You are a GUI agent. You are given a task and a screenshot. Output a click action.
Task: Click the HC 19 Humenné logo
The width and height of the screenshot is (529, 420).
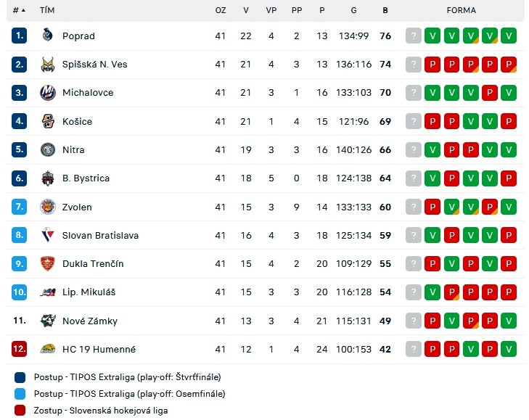pos(48,349)
